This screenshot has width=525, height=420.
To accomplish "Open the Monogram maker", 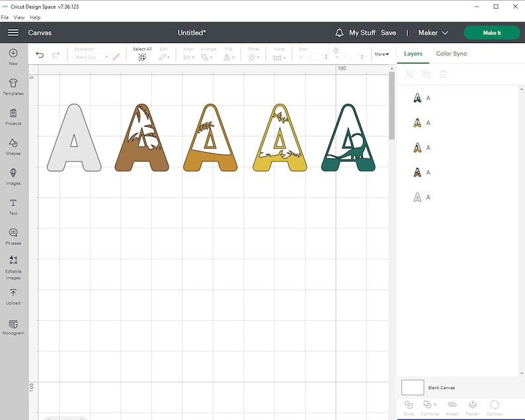I will pos(13,327).
